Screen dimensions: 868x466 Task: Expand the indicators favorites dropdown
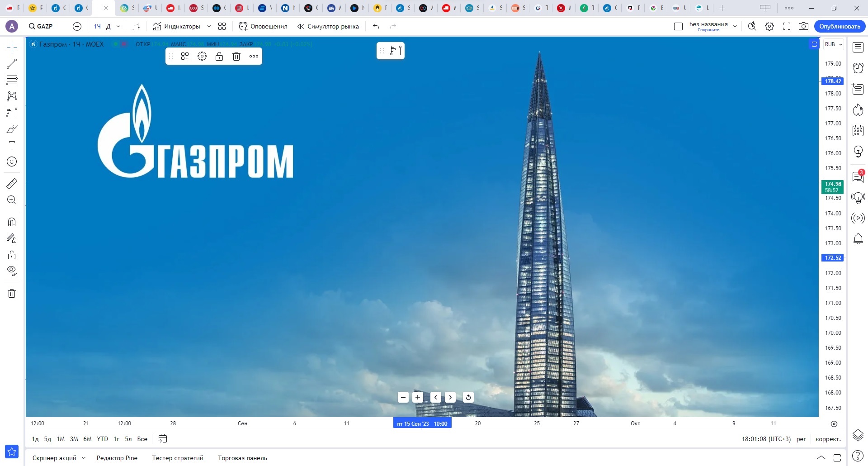[x=209, y=26]
